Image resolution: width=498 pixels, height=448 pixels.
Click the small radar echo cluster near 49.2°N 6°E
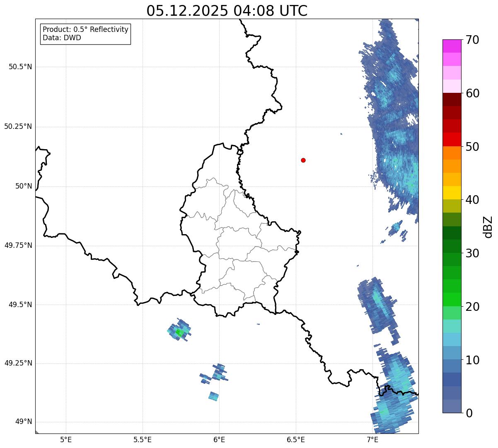(214, 373)
